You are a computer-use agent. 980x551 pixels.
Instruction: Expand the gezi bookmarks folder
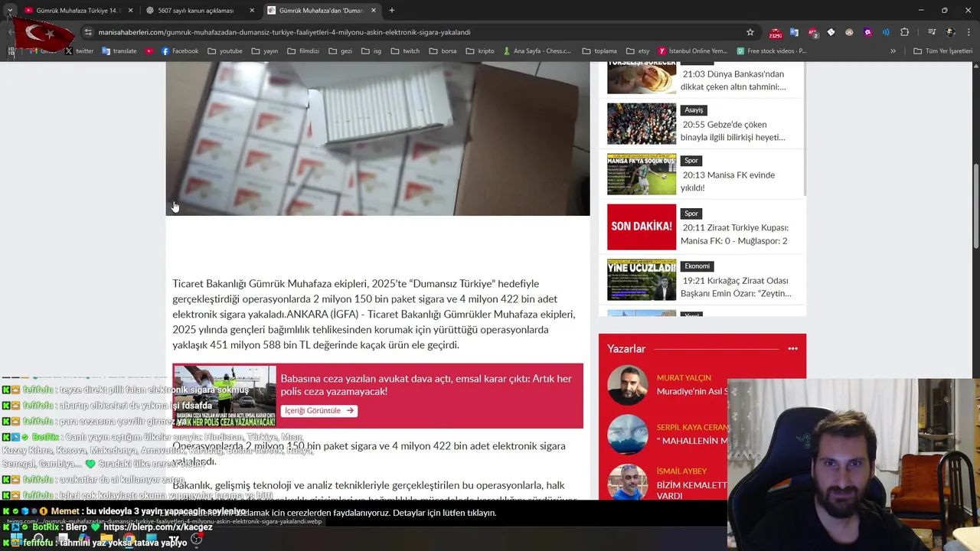[340, 51]
